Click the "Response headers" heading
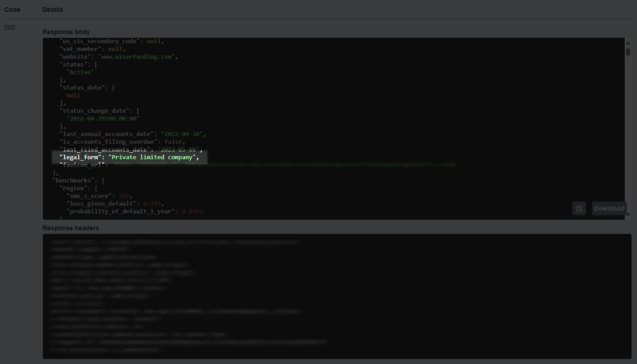The width and height of the screenshot is (637, 364). pyautogui.click(x=71, y=228)
